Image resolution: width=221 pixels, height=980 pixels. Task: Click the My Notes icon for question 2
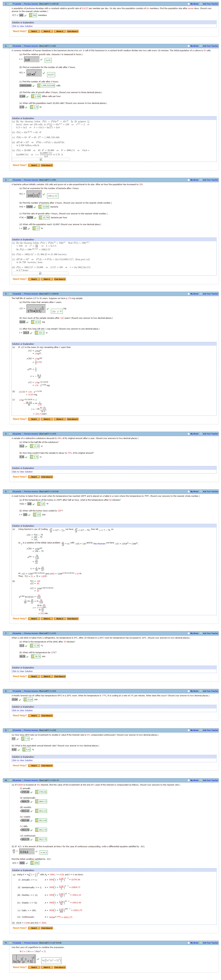tap(189, 46)
